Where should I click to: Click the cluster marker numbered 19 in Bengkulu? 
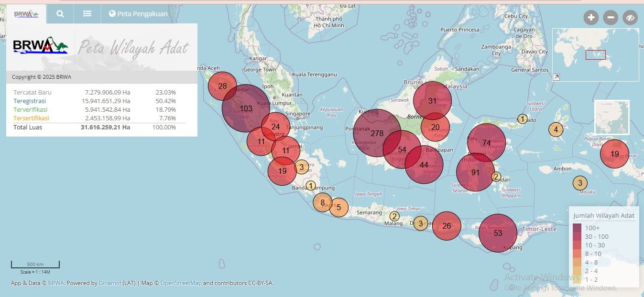282,171
